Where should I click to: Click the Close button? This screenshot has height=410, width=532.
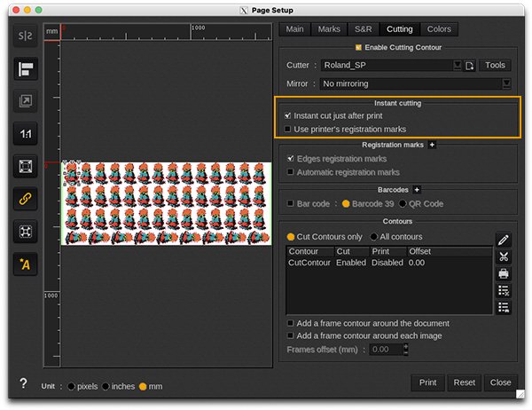click(x=500, y=382)
